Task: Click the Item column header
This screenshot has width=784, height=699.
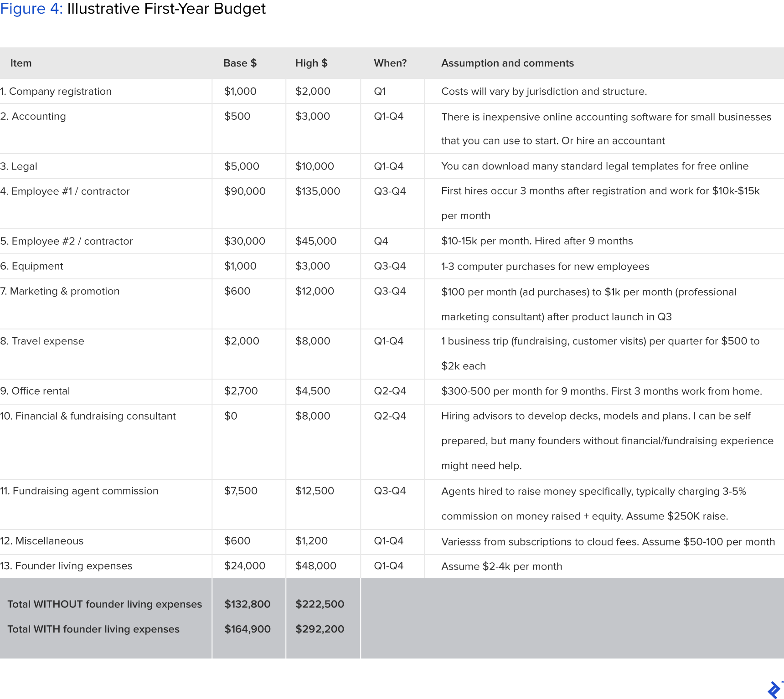Action: click(x=21, y=63)
